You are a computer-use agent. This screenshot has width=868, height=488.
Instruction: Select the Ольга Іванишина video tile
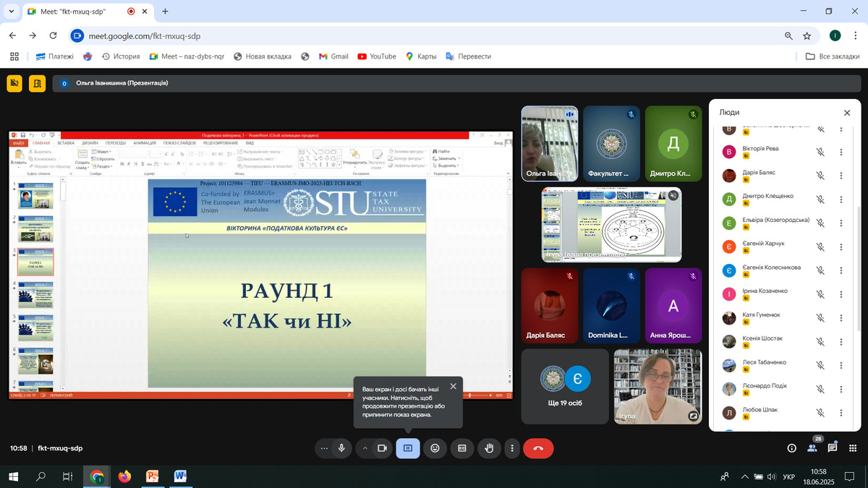click(550, 143)
